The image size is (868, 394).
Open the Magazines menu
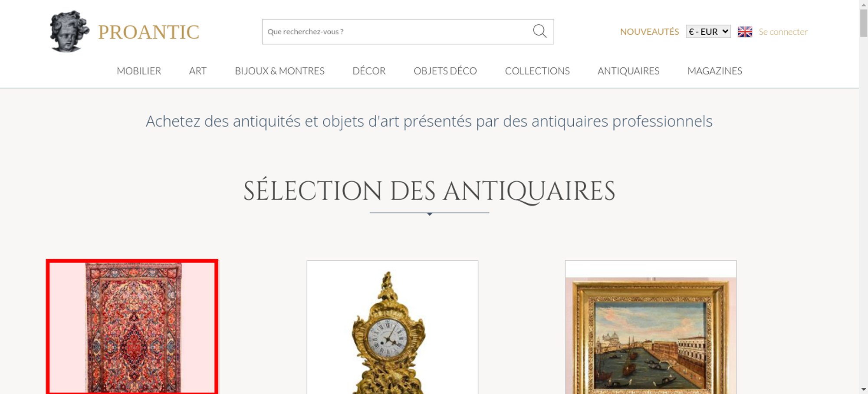(715, 71)
